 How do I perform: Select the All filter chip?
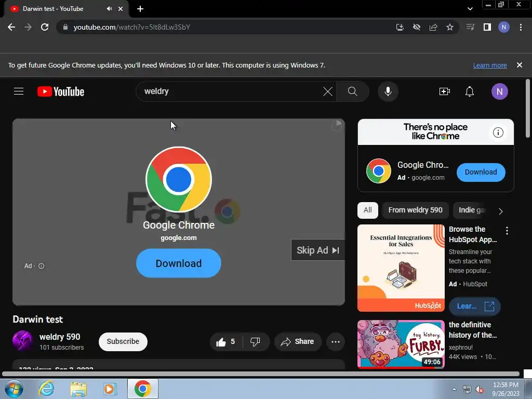(x=368, y=210)
